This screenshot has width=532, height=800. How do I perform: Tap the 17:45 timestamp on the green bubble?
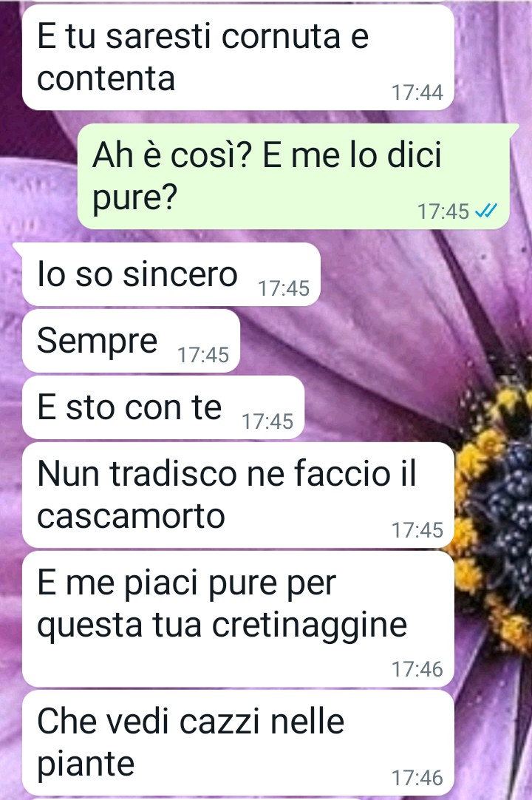[x=443, y=211]
